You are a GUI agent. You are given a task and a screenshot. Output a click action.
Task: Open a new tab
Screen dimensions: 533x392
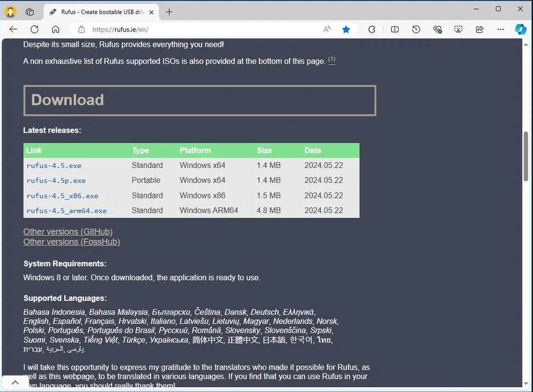(169, 12)
